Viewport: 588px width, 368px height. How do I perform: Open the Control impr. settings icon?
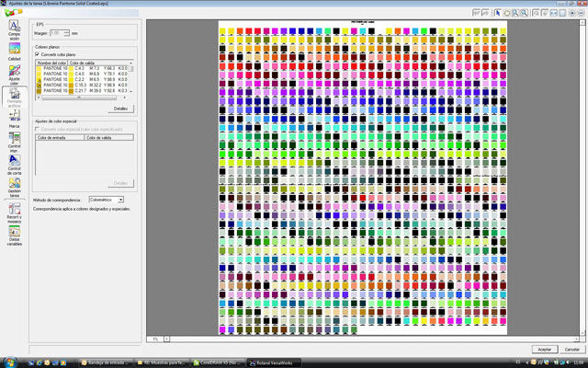(14, 141)
